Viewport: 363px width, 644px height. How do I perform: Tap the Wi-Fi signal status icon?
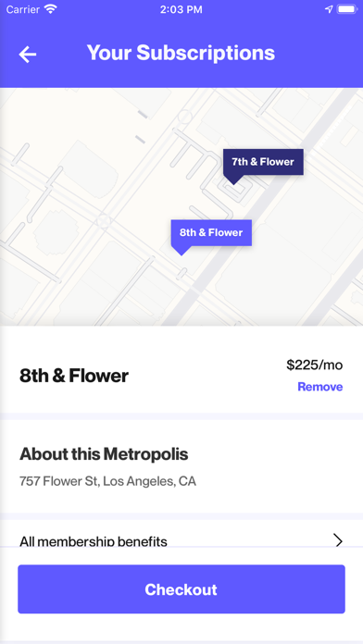(51, 9)
